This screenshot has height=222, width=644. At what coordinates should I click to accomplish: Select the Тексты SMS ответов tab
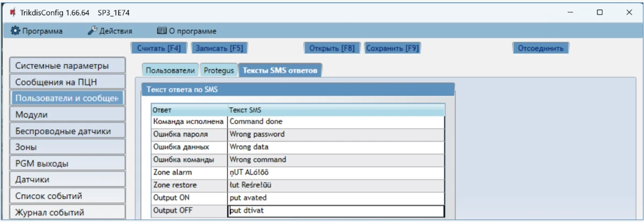pos(280,70)
